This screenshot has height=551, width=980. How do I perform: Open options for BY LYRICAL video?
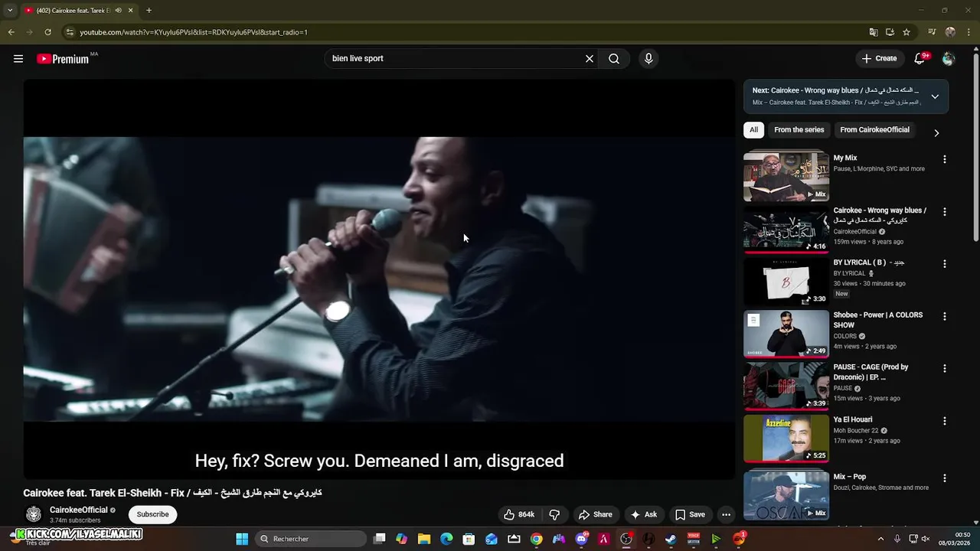(944, 263)
